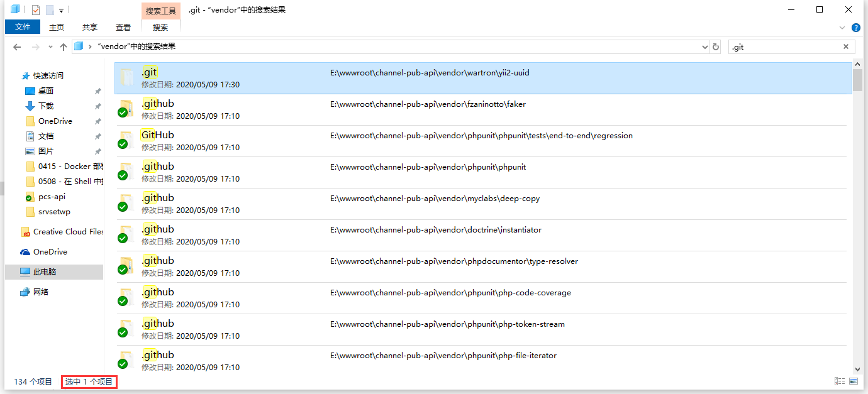
Task: Select the .github folder under fzaninotto\faker
Action: click(158, 104)
